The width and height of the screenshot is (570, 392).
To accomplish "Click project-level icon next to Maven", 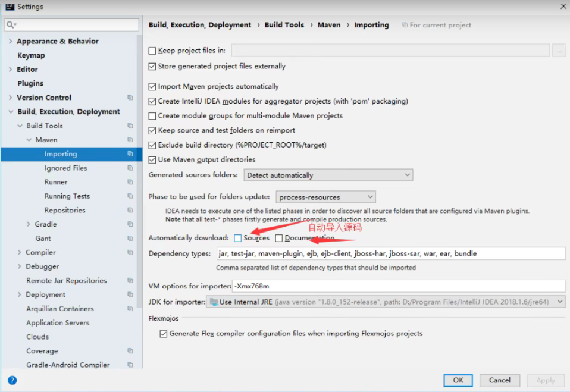I will (130, 140).
